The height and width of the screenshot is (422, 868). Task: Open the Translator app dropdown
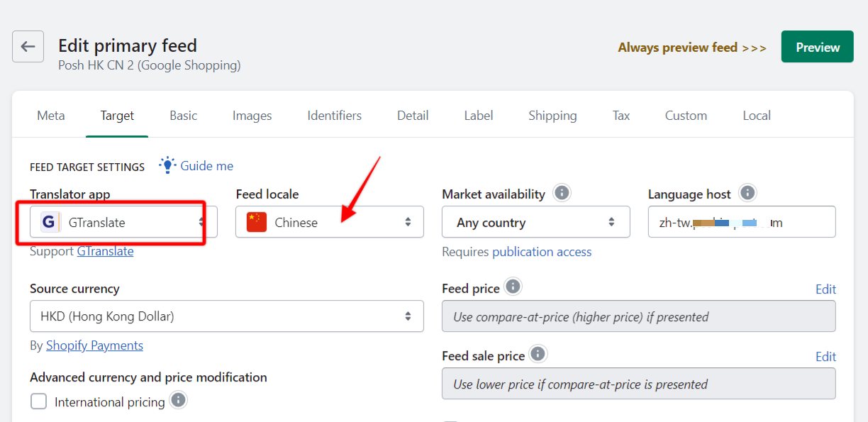click(123, 222)
